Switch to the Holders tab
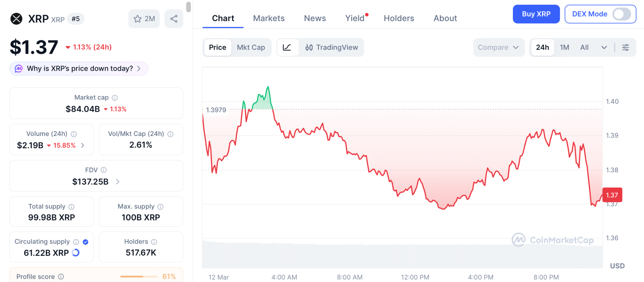 click(x=399, y=18)
